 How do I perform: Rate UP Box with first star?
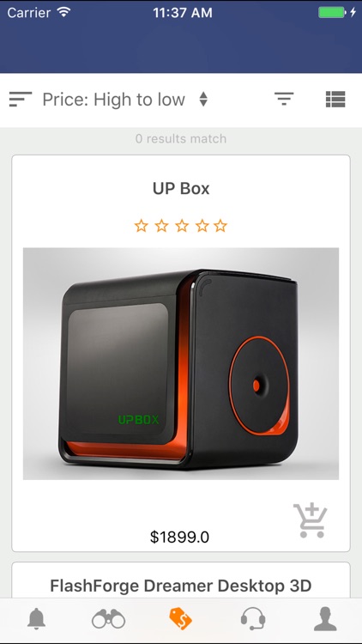click(x=142, y=226)
